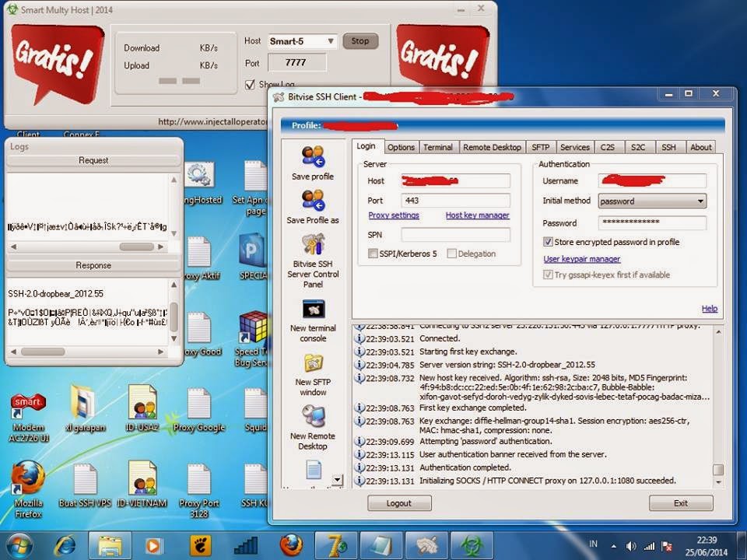
Task: Switch to the Options tab
Action: 402,148
